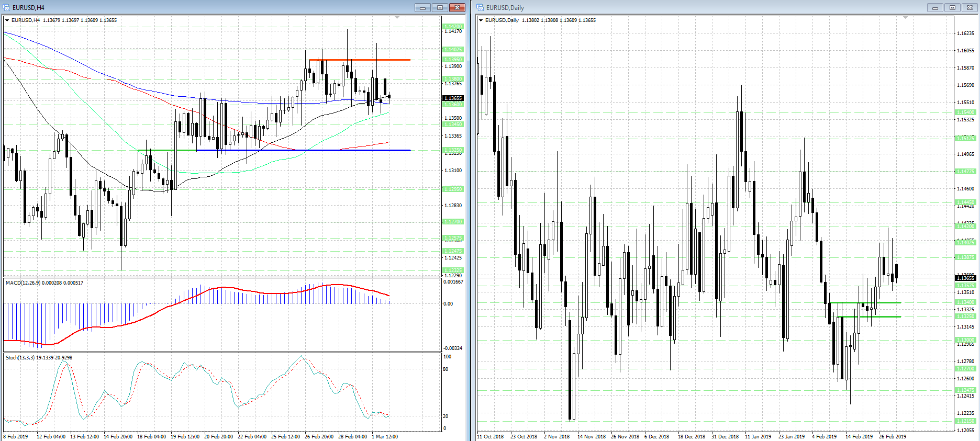Click the green 1.12700 level label
The width and height of the screenshot is (980, 441).
coord(453,222)
